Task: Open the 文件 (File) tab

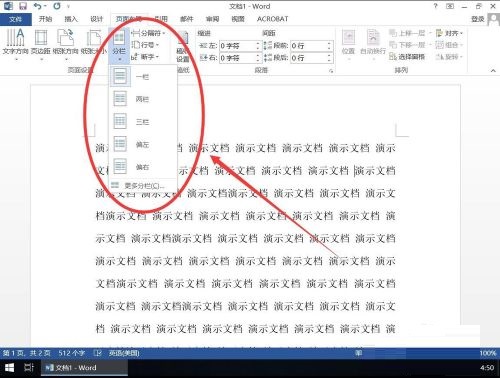Action: pyautogui.click(x=16, y=19)
